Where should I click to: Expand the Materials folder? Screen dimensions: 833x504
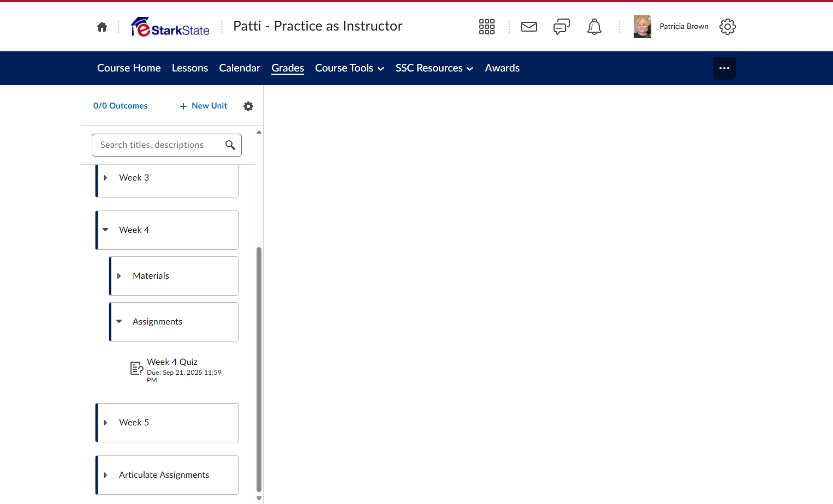(x=119, y=276)
